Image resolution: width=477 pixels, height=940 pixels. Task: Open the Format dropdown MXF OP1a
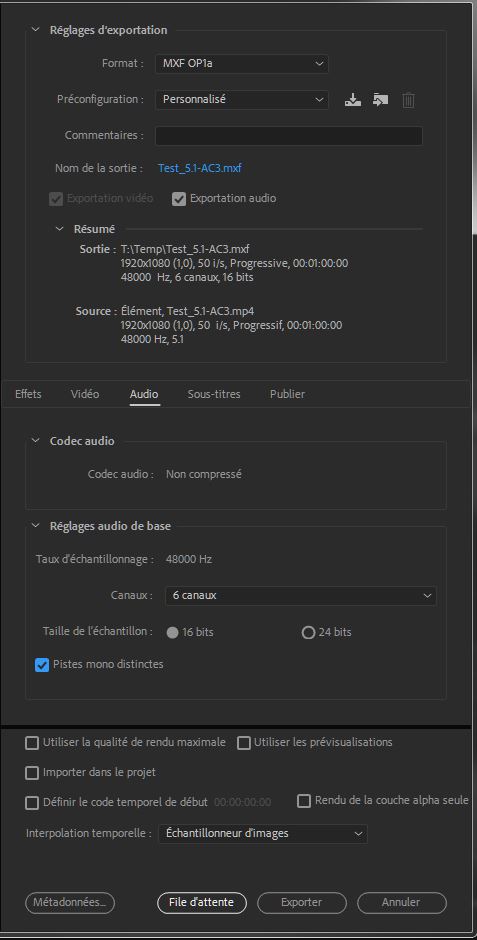coord(241,63)
